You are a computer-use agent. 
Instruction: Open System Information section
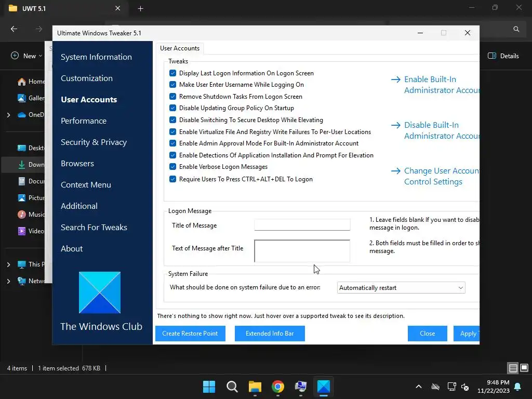click(x=96, y=57)
